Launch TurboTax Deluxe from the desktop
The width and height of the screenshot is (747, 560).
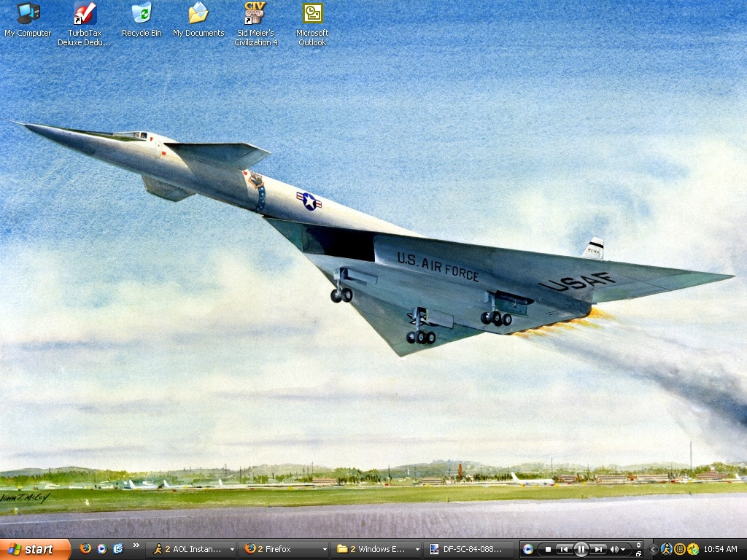pyautogui.click(x=85, y=24)
